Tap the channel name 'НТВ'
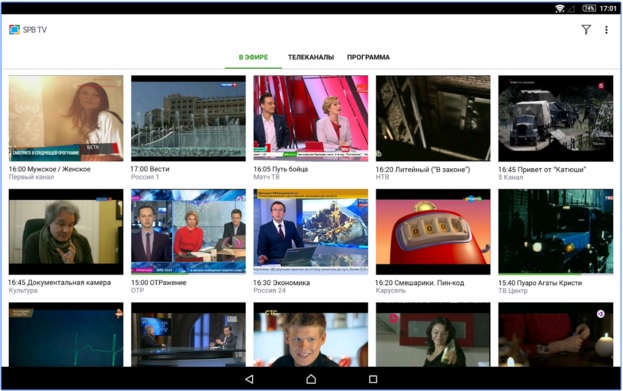Viewport: 623px width, 391px height. (382, 177)
